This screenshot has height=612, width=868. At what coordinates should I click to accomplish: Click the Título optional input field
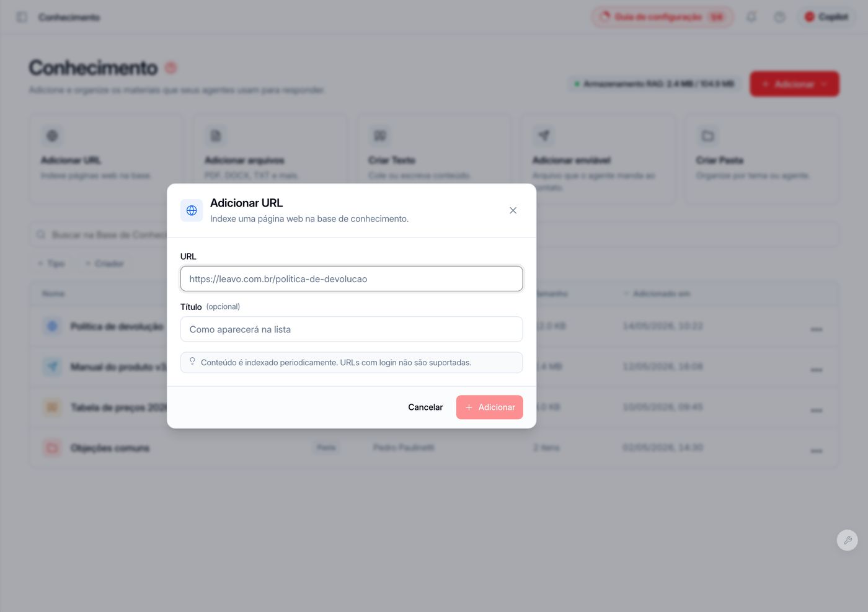[x=352, y=329]
